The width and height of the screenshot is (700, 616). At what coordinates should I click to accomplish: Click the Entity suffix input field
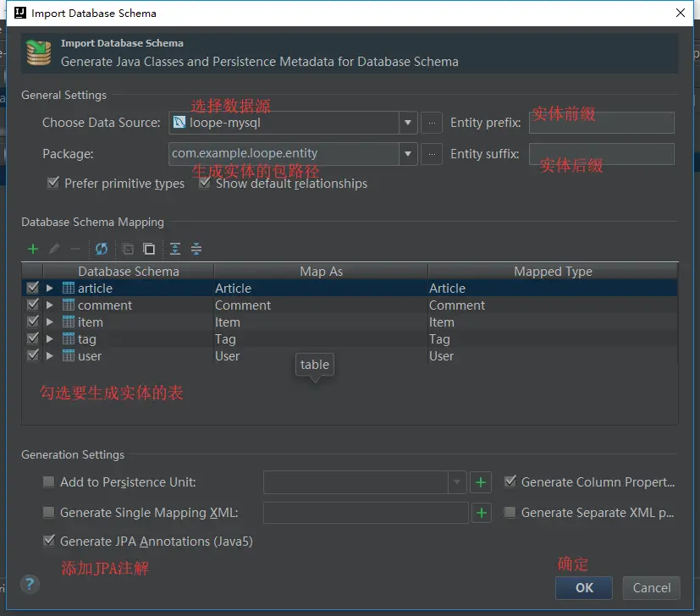[x=601, y=154]
